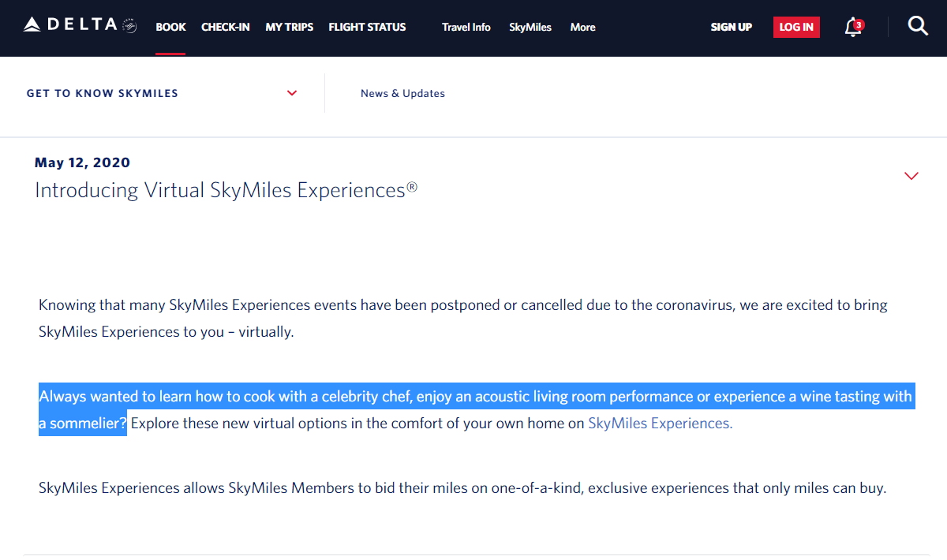Click the red LOG IN button
947x560 pixels.
click(x=796, y=27)
